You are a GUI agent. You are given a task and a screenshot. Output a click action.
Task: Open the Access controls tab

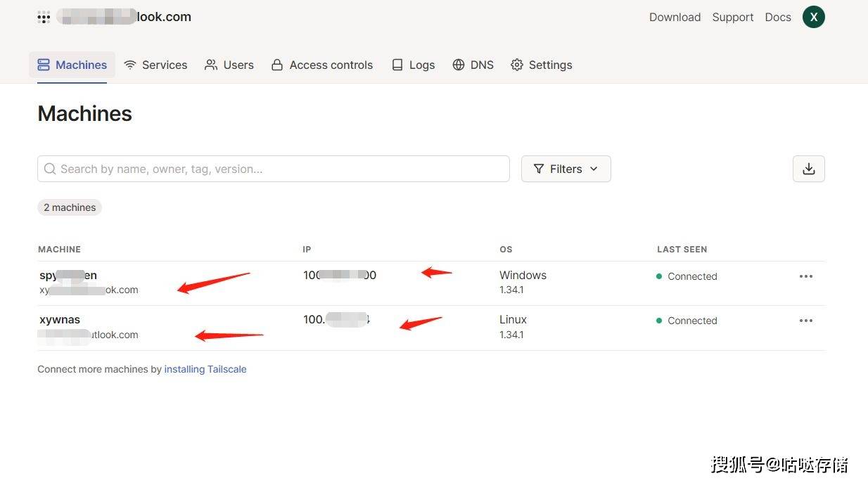point(322,65)
